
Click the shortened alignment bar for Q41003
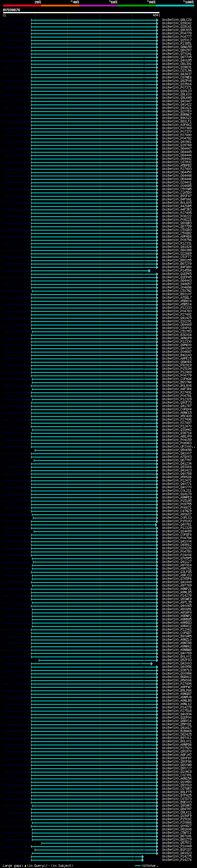(92, 664)
